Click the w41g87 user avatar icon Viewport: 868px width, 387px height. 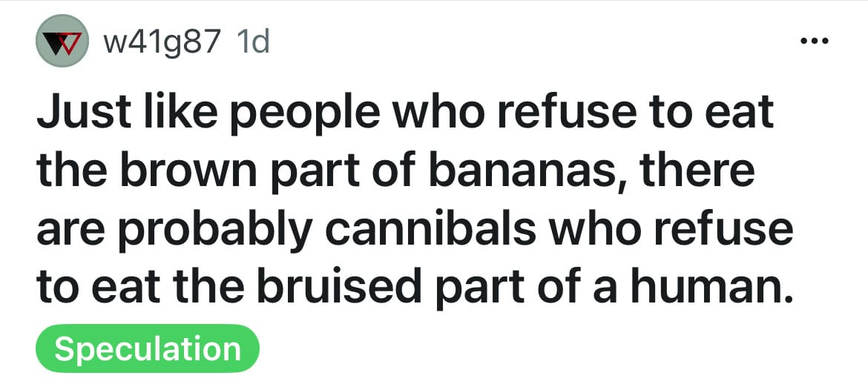click(62, 41)
